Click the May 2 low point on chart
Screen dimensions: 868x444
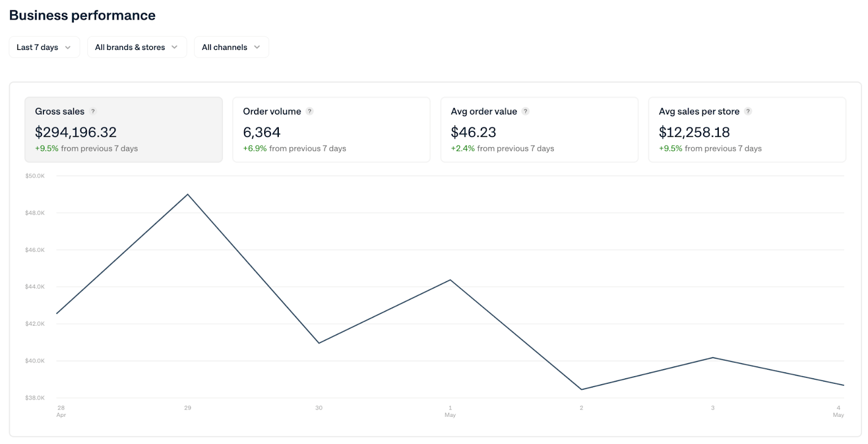pos(582,389)
